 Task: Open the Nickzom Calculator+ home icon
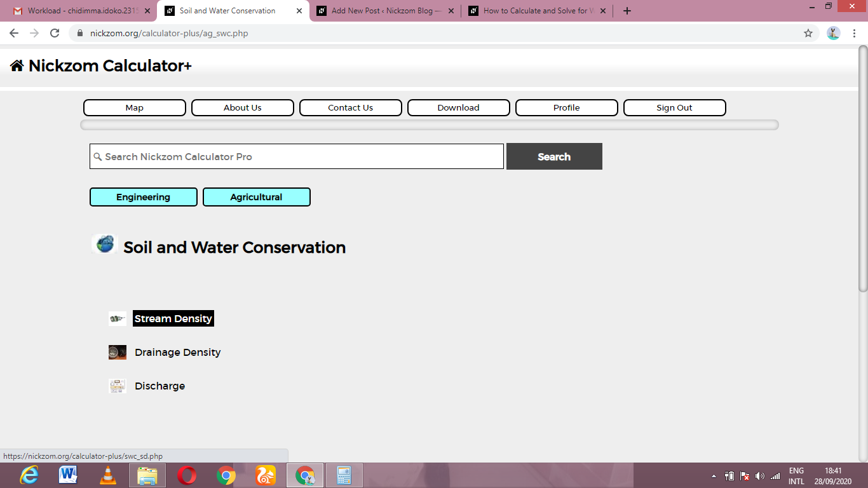[17, 65]
